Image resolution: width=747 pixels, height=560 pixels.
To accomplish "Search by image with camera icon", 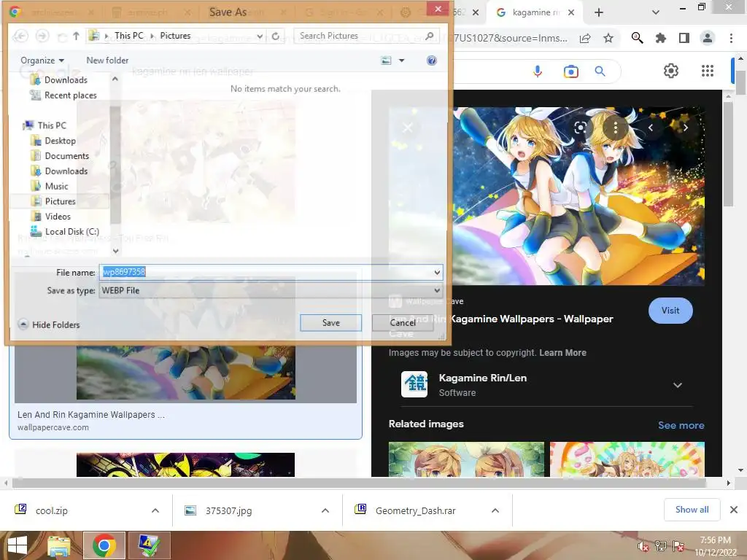I will pos(570,71).
